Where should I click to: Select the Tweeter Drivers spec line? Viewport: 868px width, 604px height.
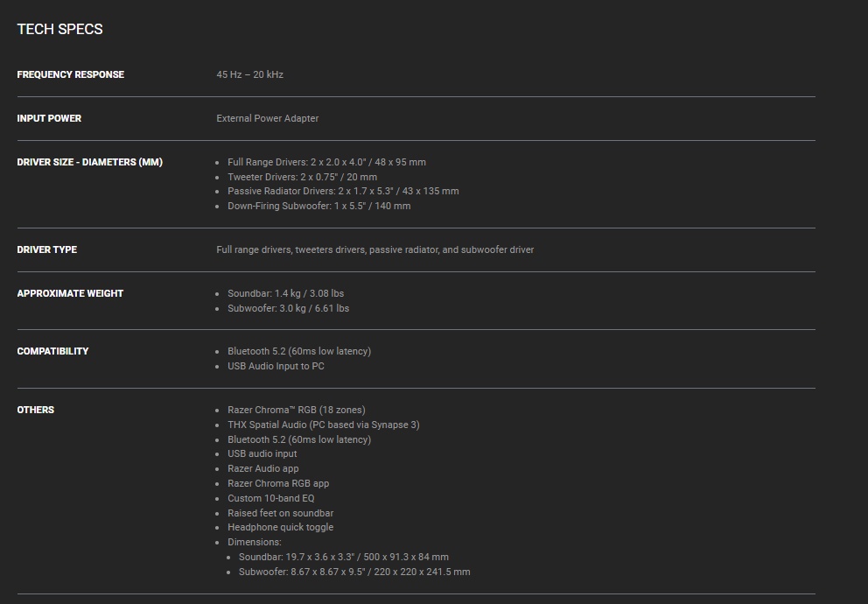click(302, 177)
